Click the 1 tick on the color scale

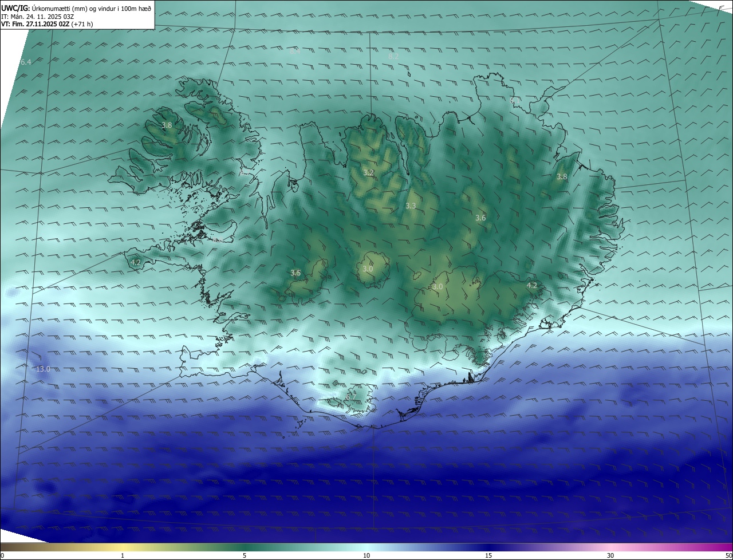coord(123,555)
